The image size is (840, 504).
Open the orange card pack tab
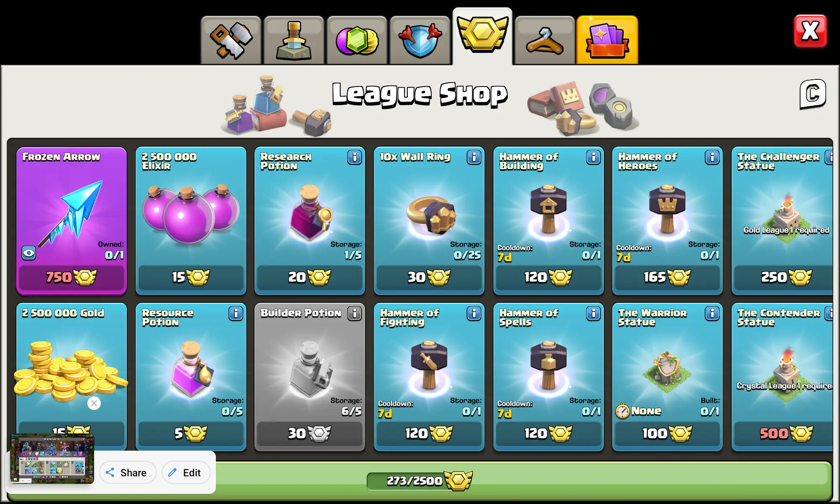point(607,40)
